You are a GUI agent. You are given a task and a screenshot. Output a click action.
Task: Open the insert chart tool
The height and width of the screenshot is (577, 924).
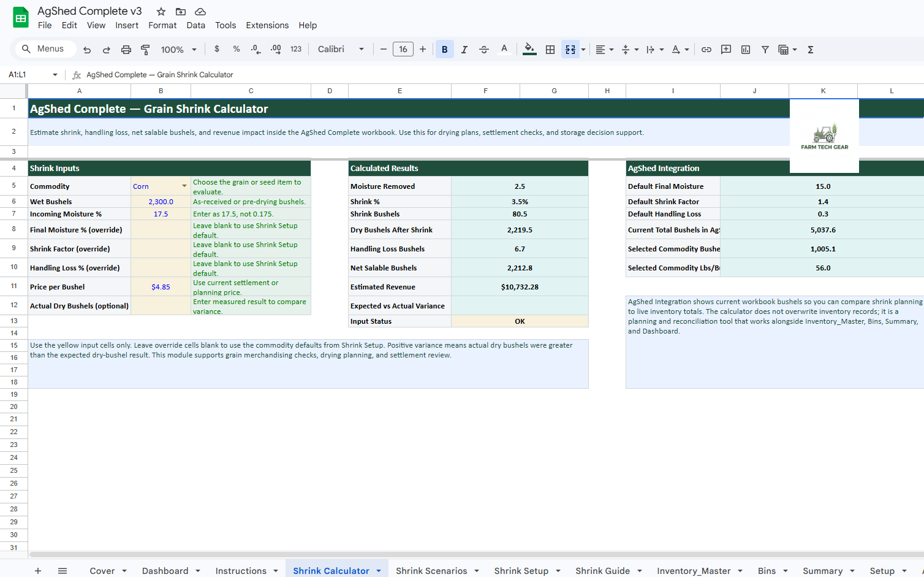[x=745, y=49]
